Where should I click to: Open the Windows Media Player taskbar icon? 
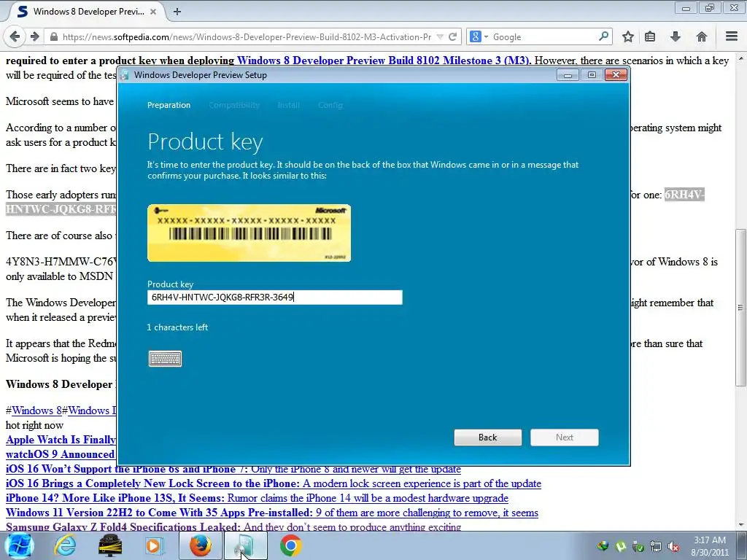coord(154,545)
